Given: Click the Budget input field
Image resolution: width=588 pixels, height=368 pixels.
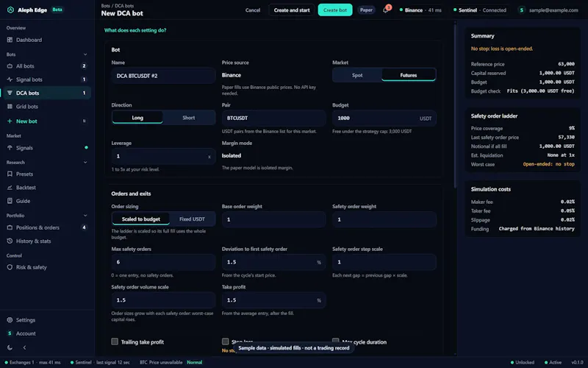Looking at the screenshot, I should pos(384,118).
